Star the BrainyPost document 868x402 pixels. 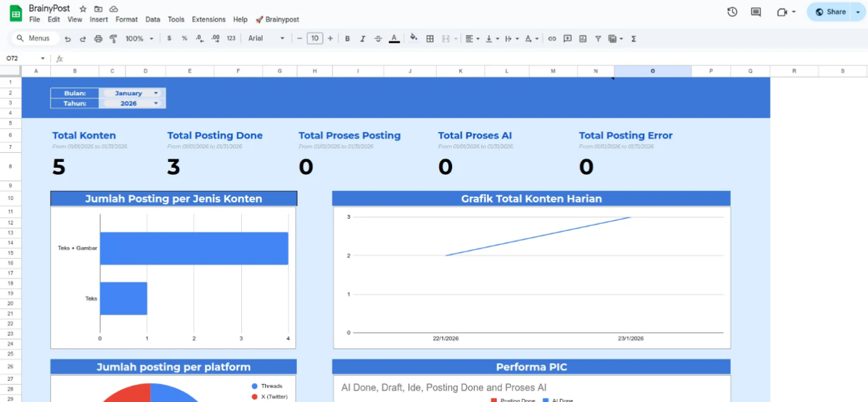[x=83, y=10]
